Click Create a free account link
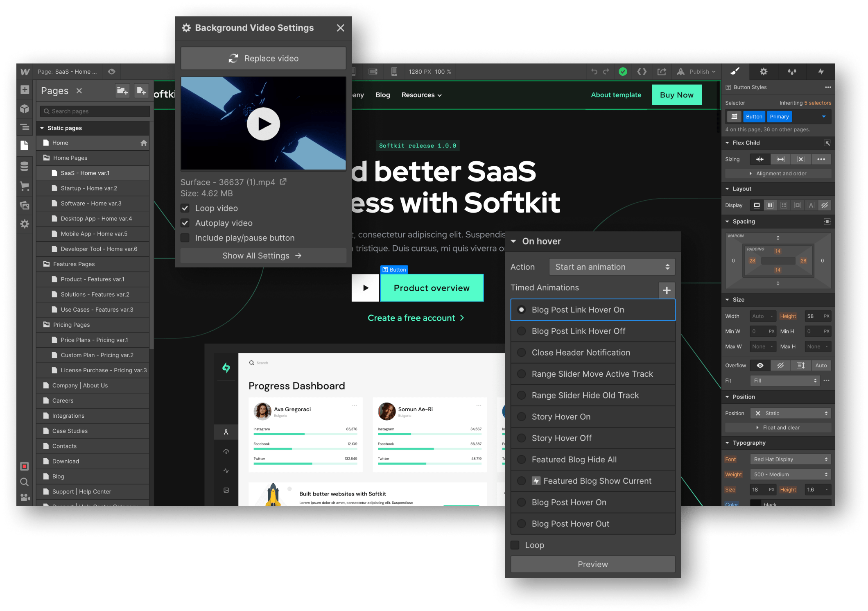The height and width of the screenshot is (611, 868). (x=416, y=318)
